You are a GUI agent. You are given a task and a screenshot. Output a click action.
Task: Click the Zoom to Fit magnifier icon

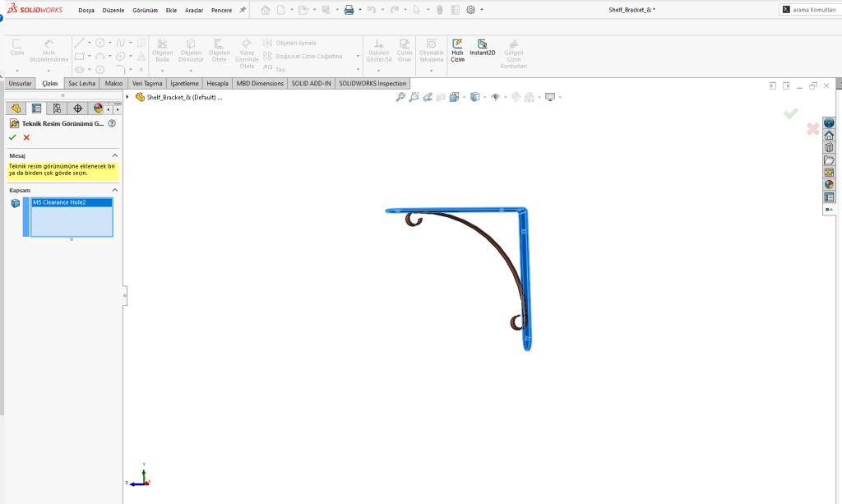coord(400,97)
